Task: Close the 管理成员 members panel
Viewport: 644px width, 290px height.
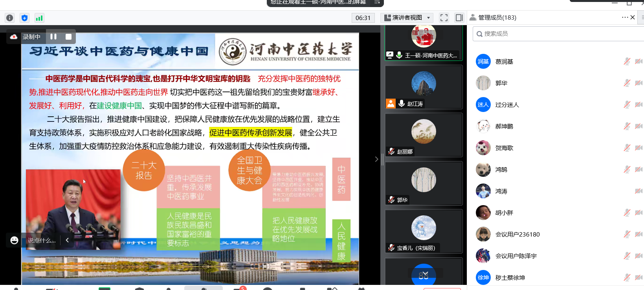Action: 633,17
